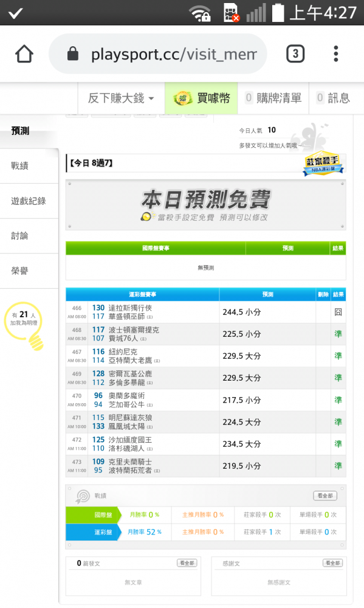This screenshot has height=608, width=364.
Task: Click the 225.5 小分 prediction
Action: point(241,334)
